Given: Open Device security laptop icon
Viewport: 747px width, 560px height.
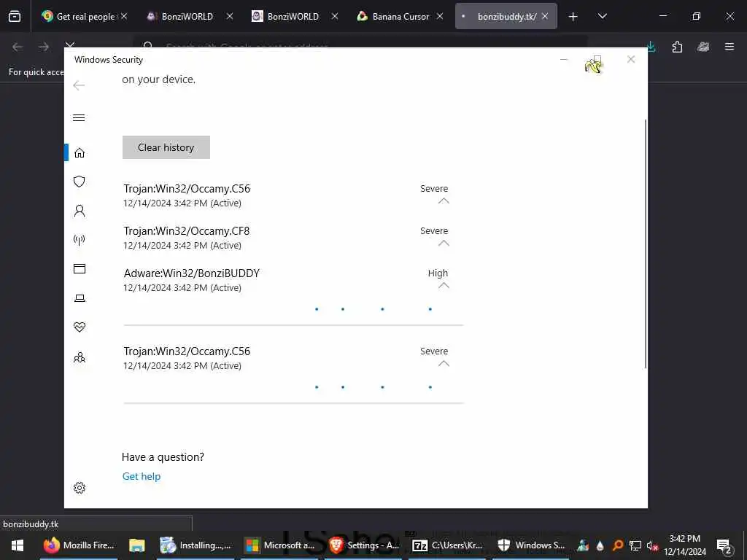Looking at the screenshot, I should point(80,298).
